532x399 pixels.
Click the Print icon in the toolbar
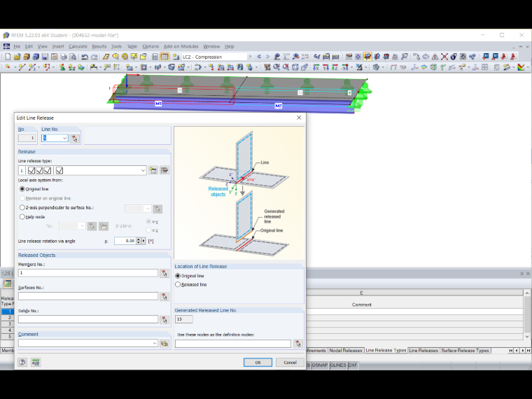pos(63,57)
